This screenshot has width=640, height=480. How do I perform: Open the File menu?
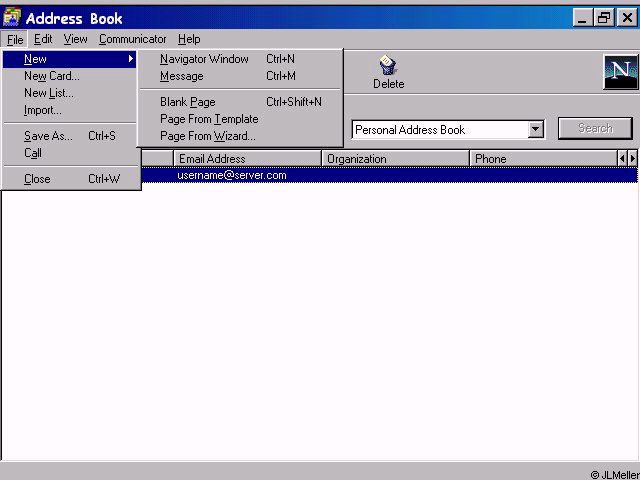[15, 40]
